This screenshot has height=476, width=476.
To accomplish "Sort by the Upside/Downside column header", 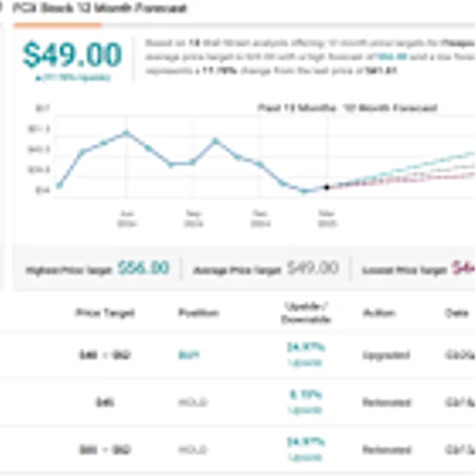I will [x=307, y=313].
